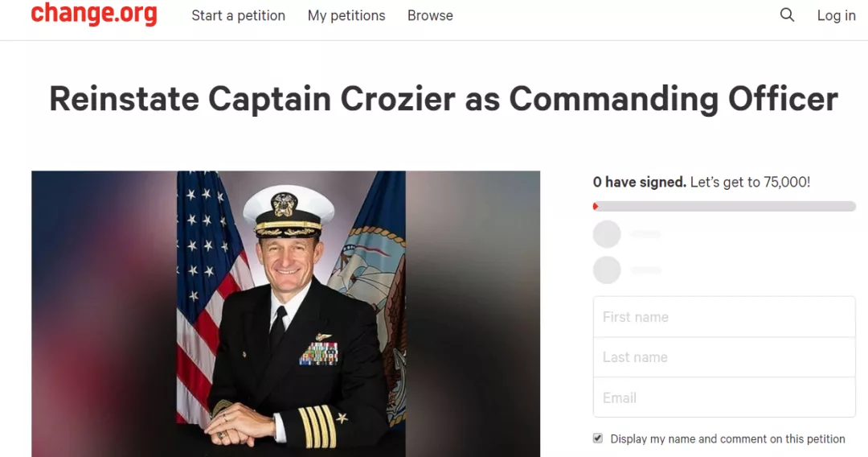This screenshot has width=868, height=457.
Task: Focus the First name field
Action: point(724,317)
